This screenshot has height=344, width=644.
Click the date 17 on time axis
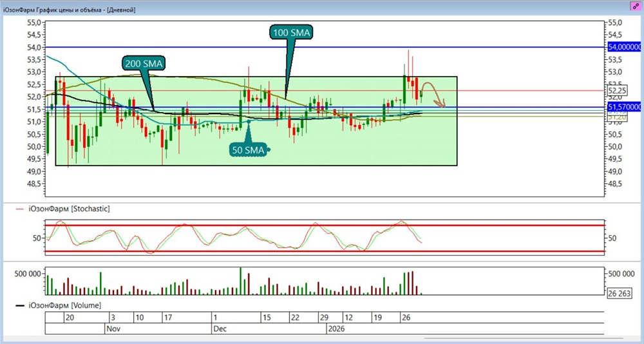pyautogui.click(x=167, y=318)
